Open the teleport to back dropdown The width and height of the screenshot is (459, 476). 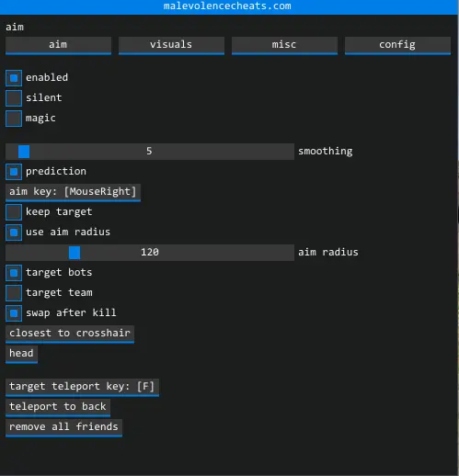click(x=58, y=408)
